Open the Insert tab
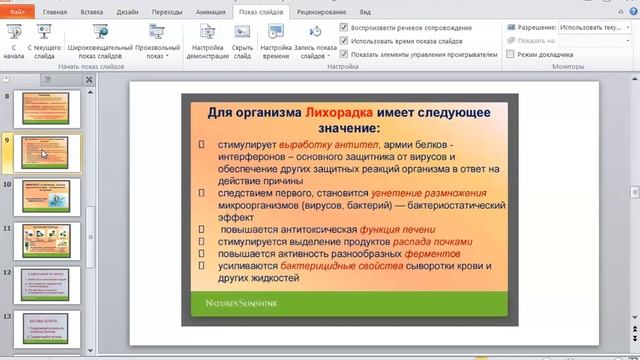 (92, 12)
